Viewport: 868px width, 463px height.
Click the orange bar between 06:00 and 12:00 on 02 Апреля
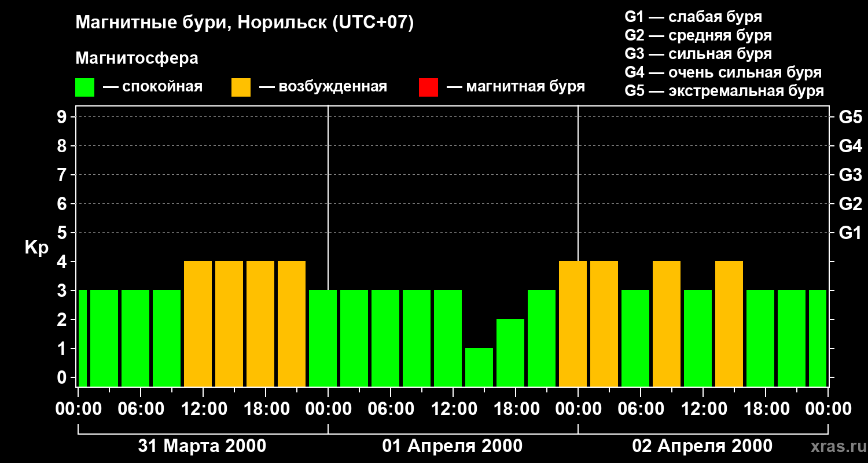coord(667,324)
